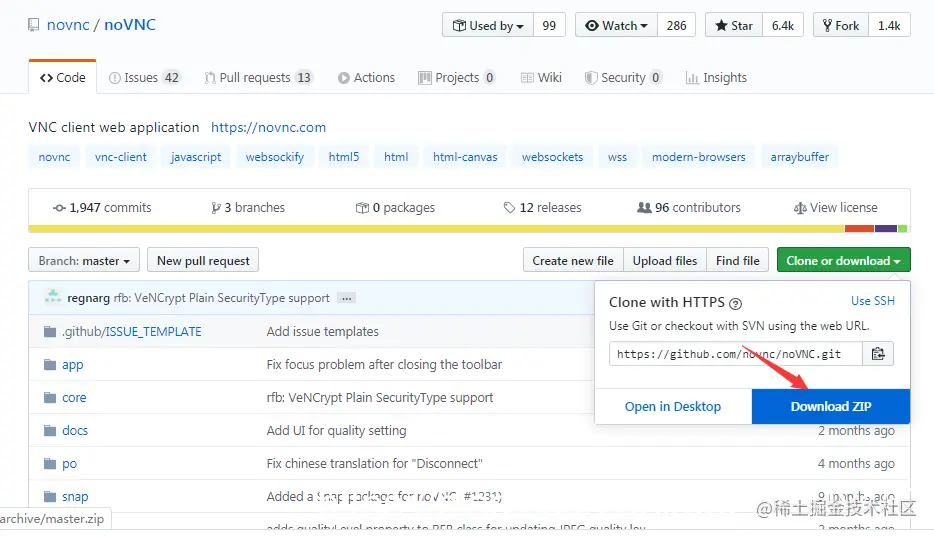Open the po folder
The image size is (934, 536).
point(69,464)
